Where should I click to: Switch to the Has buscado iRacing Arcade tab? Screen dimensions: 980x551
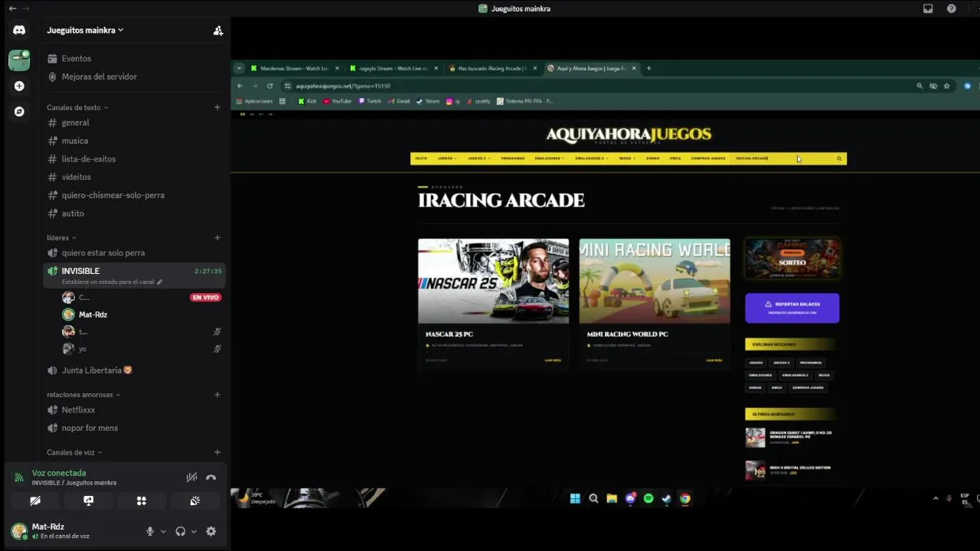(x=493, y=68)
